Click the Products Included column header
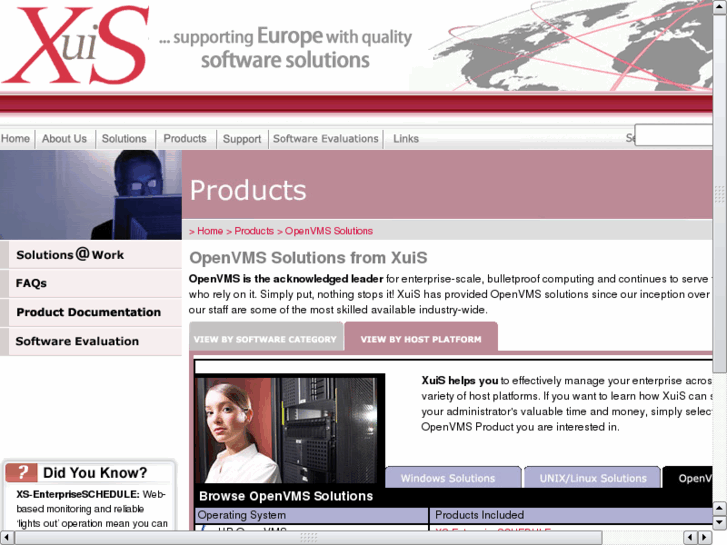 tap(571, 515)
